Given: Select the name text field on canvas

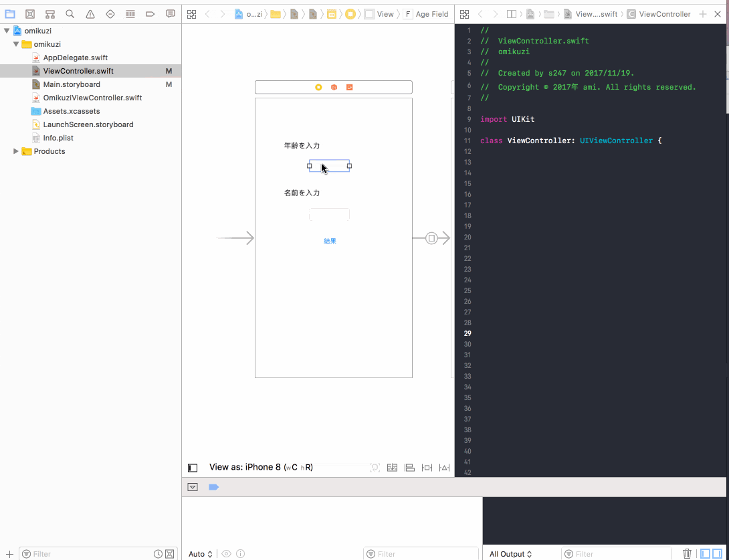Looking at the screenshot, I should click(329, 214).
